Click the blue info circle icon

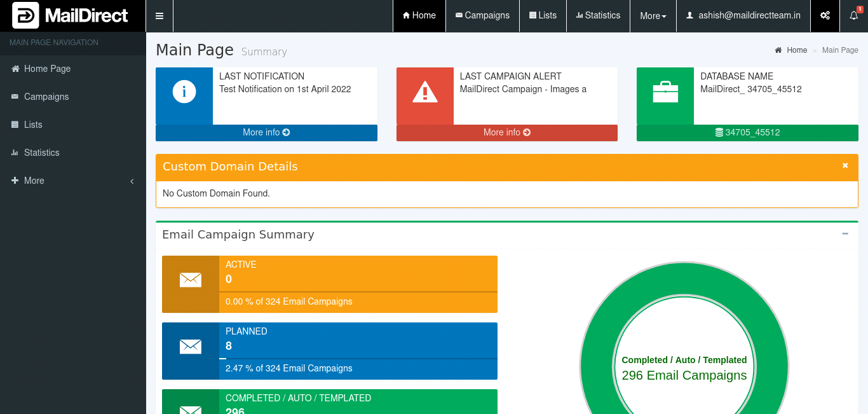(184, 92)
